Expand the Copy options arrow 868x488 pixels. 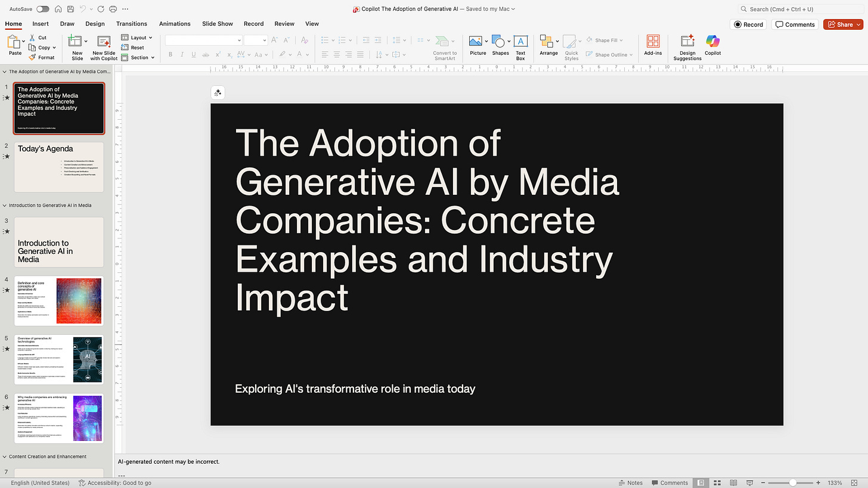click(x=54, y=48)
